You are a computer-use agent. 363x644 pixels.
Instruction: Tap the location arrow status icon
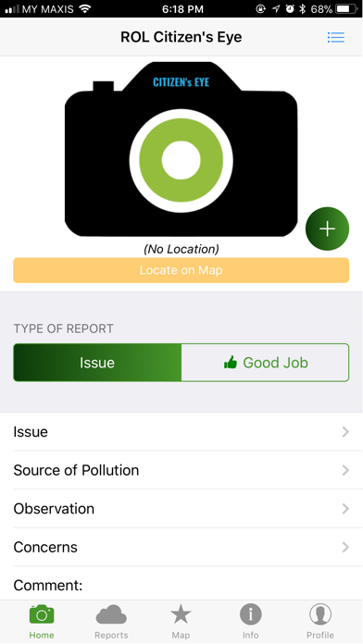(x=276, y=8)
